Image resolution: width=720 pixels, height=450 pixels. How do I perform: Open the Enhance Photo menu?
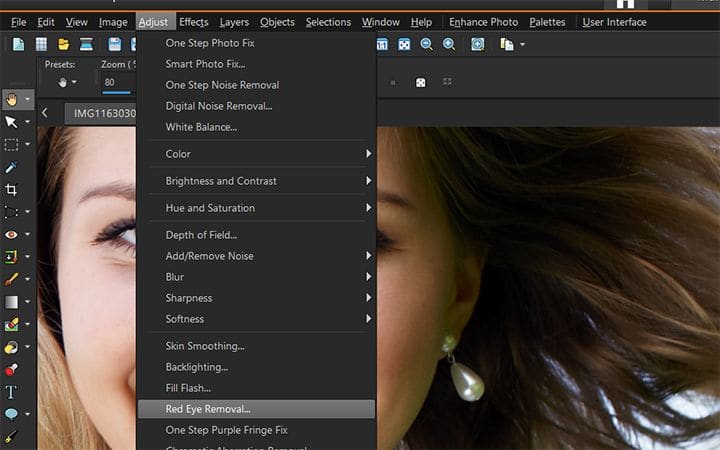click(484, 22)
